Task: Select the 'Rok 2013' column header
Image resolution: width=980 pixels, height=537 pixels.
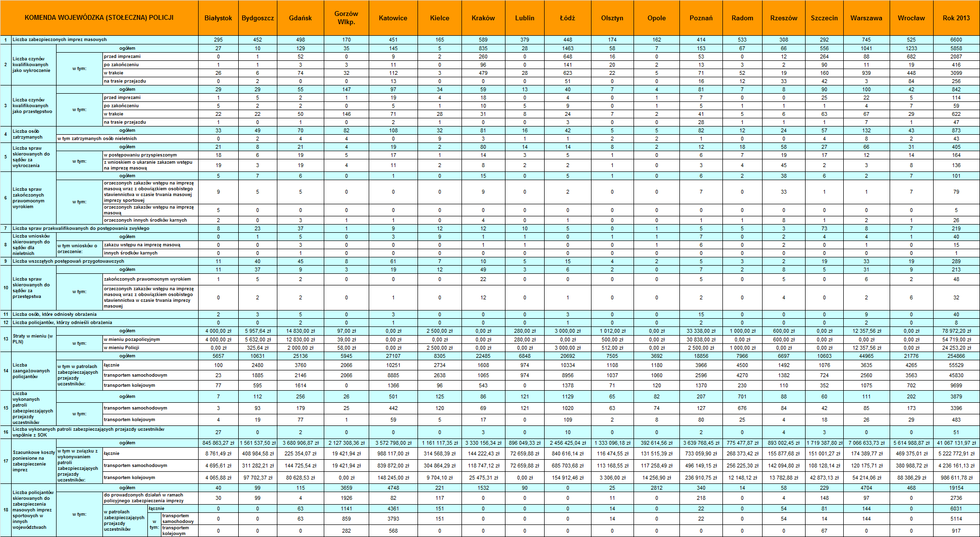Action: (956, 18)
